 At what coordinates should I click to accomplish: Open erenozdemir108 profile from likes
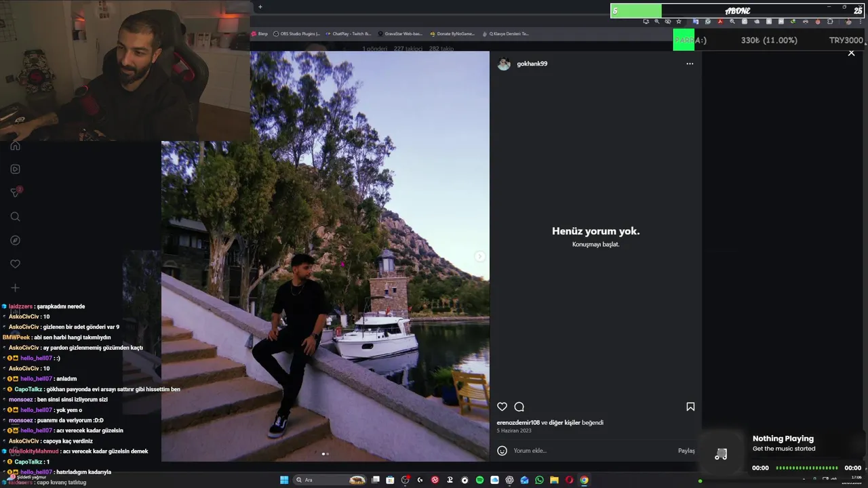(518, 422)
